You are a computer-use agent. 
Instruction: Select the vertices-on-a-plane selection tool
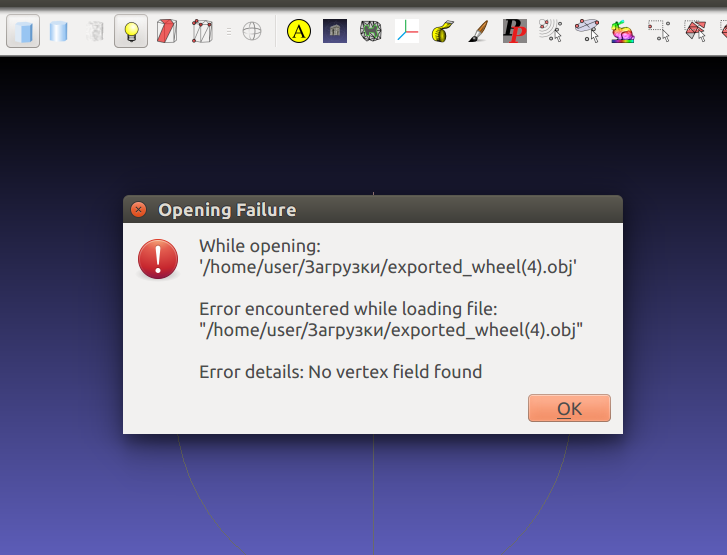click(x=587, y=32)
